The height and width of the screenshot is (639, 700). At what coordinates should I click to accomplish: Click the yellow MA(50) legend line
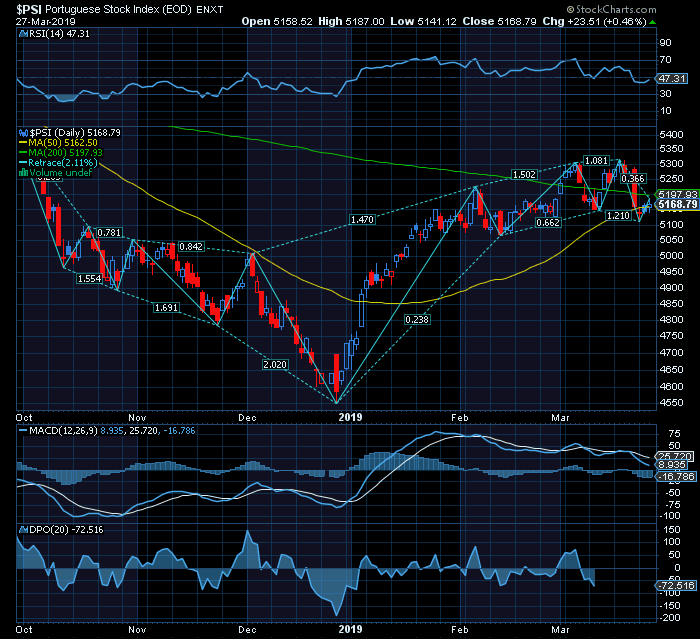[x=22, y=142]
